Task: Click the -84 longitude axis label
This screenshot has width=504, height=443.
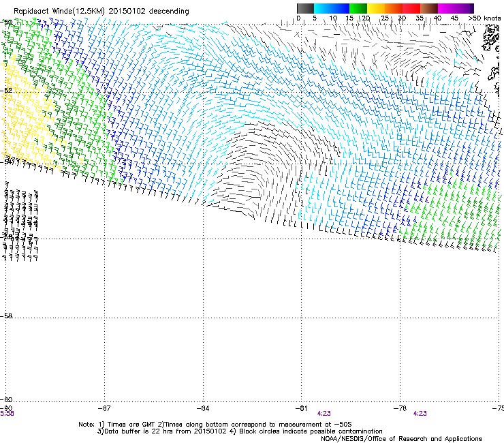Action: 203,408
